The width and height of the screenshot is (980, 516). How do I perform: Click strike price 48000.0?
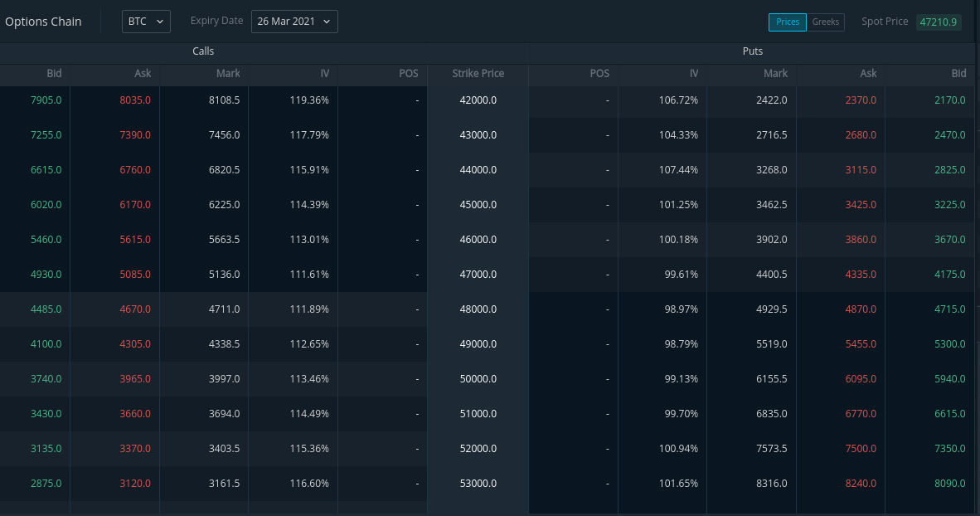click(x=478, y=309)
